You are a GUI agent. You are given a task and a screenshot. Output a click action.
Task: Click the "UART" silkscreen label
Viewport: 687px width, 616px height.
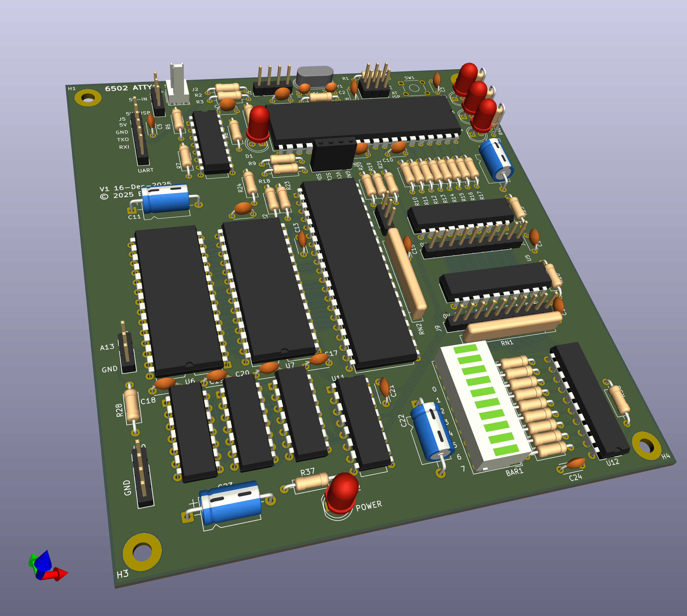coord(145,170)
